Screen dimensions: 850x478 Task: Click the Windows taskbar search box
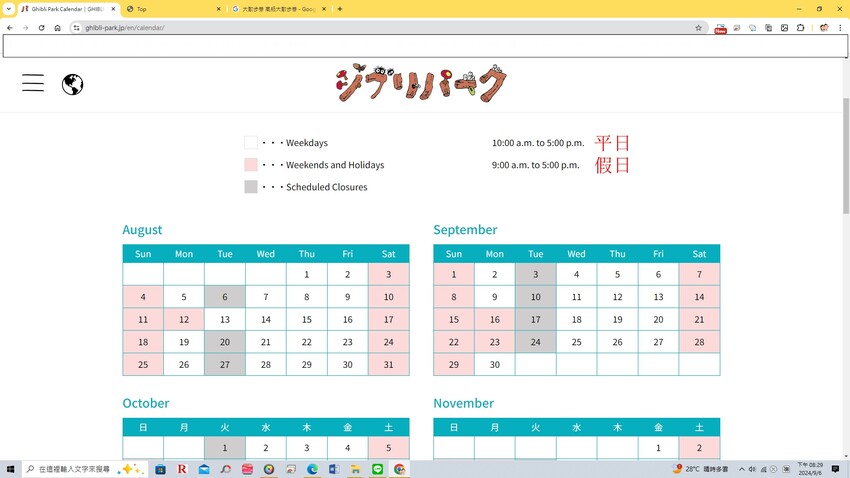point(84,469)
